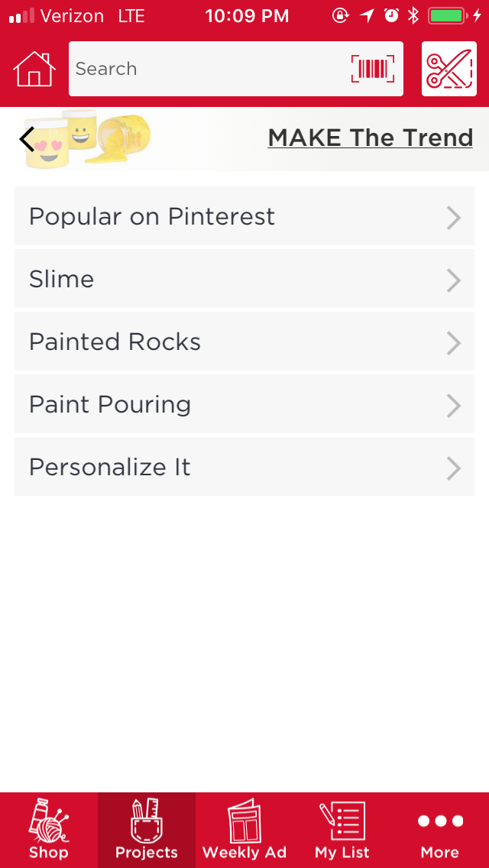Open the Weekly Ad tab

click(x=244, y=829)
